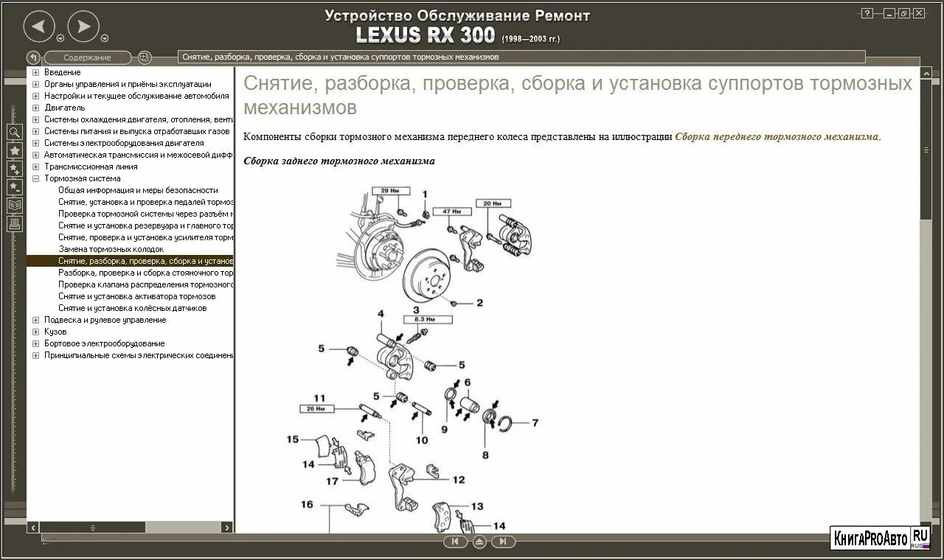Jump to next section button at bottom
The width and height of the screenshot is (944, 560).
point(503,542)
